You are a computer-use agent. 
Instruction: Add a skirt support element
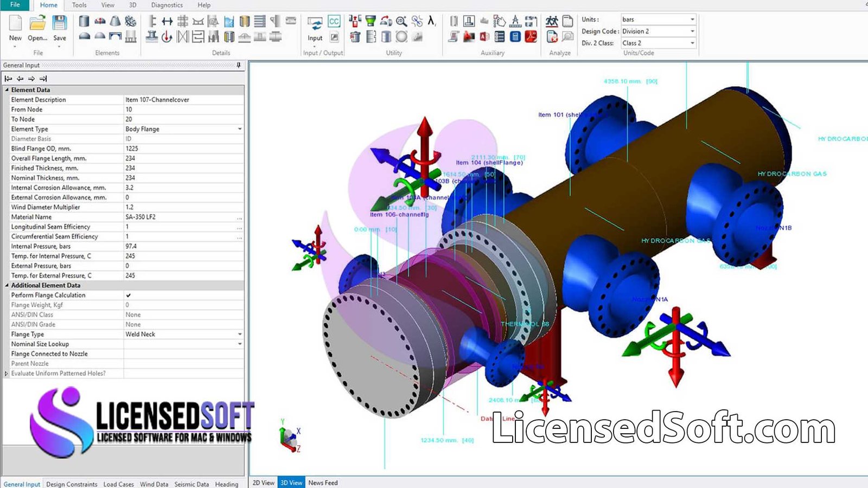131,37
